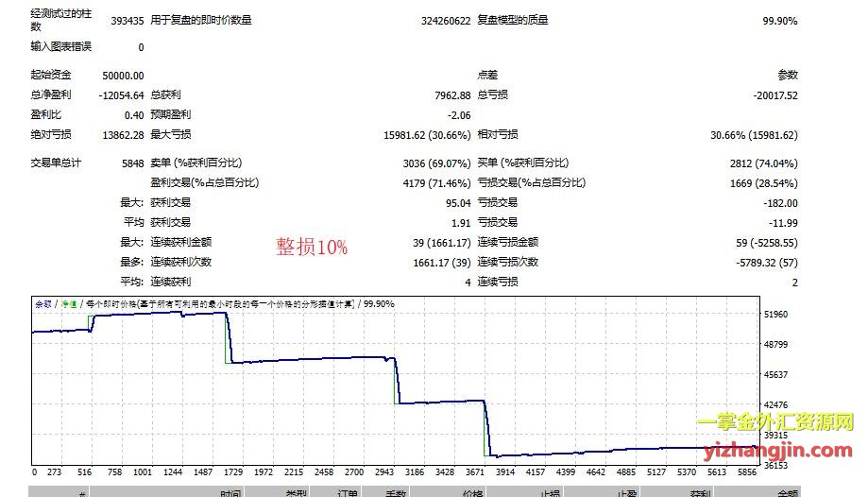
Task: Click the 获利 column header
Action: click(700, 492)
